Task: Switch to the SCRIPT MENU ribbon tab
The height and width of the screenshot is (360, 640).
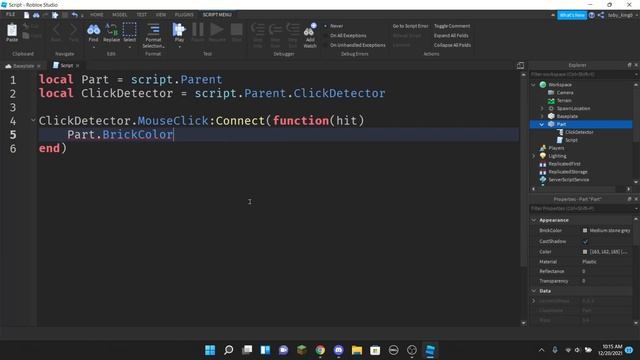Action: tap(217, 15)
